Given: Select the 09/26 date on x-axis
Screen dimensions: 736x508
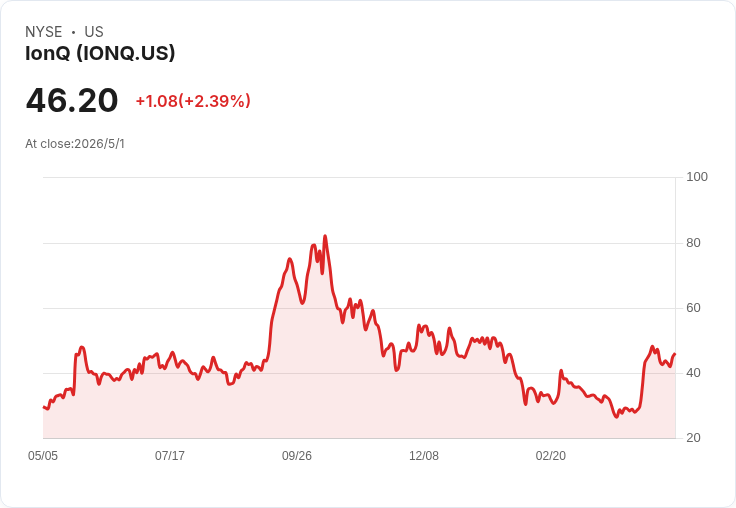Looking at the screenshot, I should 297,455.
